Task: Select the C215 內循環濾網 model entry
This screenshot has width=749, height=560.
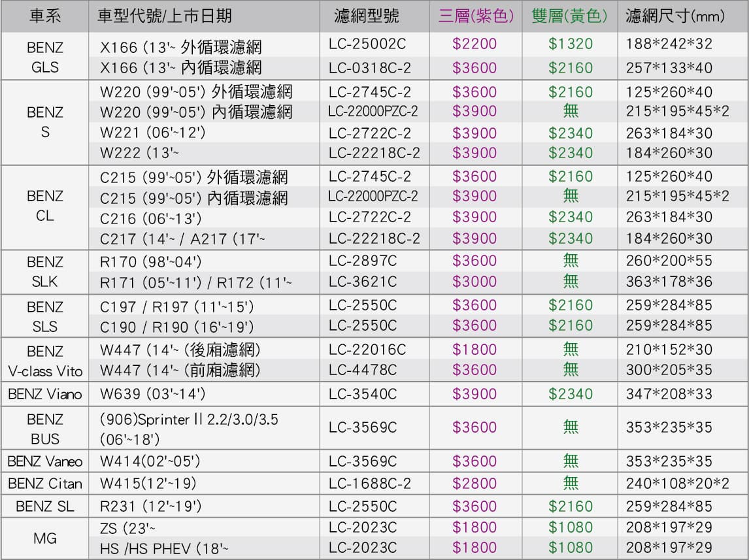Action: [x=193, y=197]
